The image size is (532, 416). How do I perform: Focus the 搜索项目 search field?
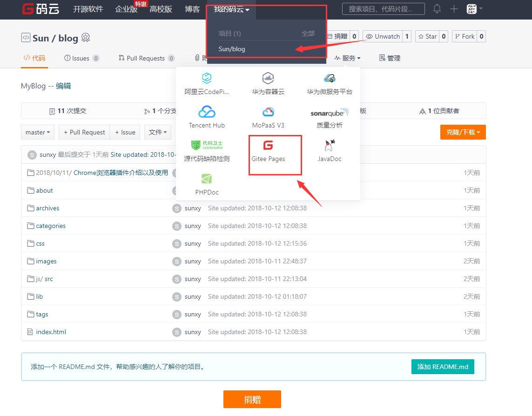point(384,9)
